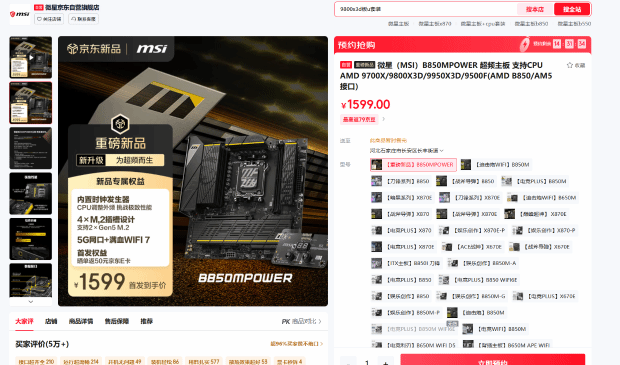Select the 【电竞PLUS】B850M model option
This screenshot has height=365, width=620.
[x=535, y=181]
